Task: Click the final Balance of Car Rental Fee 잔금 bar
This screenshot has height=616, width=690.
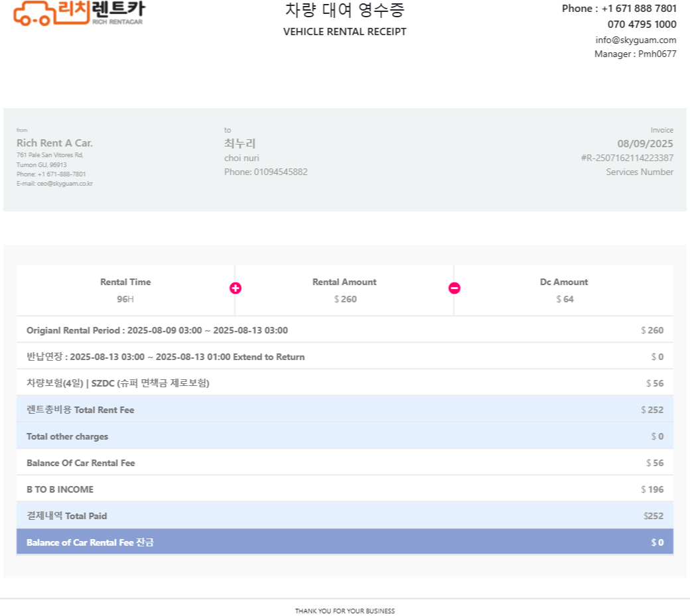Action: point(344,542)
